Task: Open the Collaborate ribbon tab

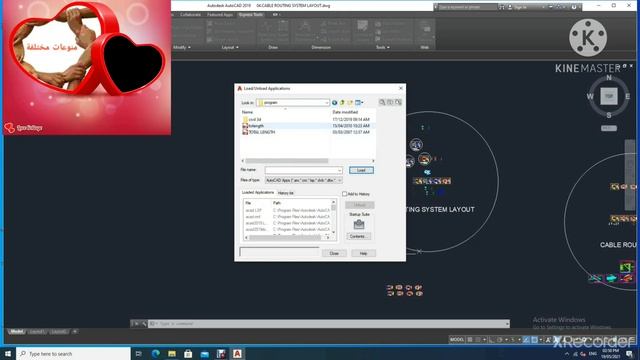Action: (190, 15)
